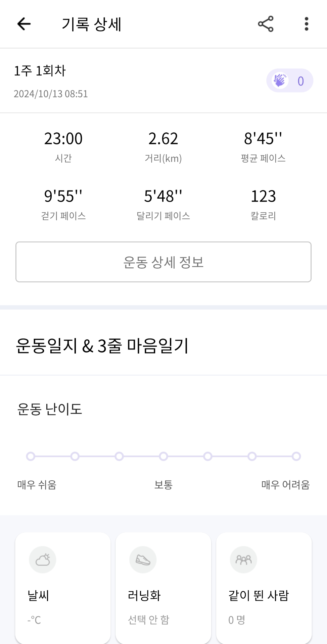Tap the group of people icon

click(x=243, y=559)
